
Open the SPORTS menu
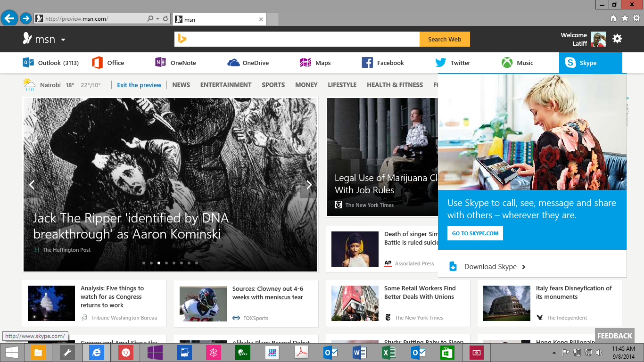point(273,85)
